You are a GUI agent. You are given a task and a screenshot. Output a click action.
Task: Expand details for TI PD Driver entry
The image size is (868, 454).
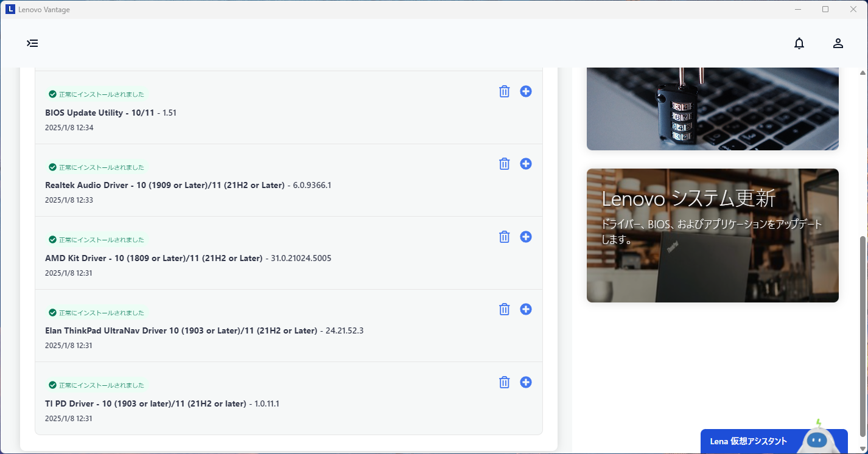click(526, 382)
